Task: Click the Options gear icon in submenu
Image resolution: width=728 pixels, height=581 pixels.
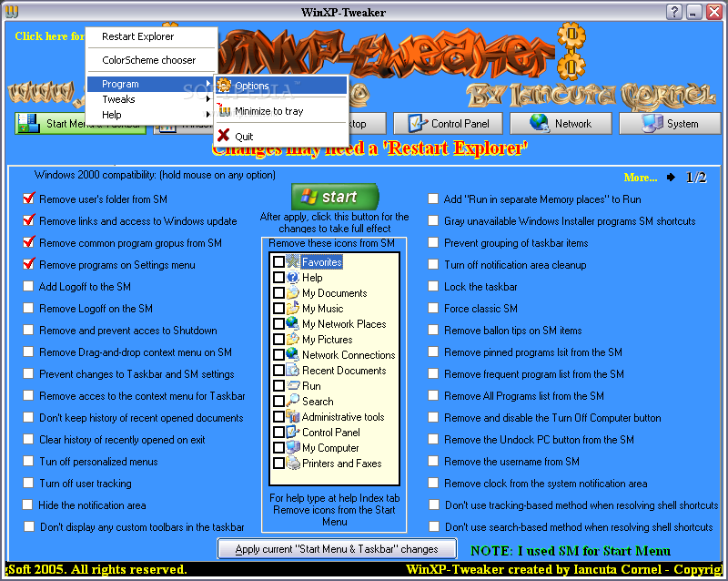Action: click(x=224, y=85)
